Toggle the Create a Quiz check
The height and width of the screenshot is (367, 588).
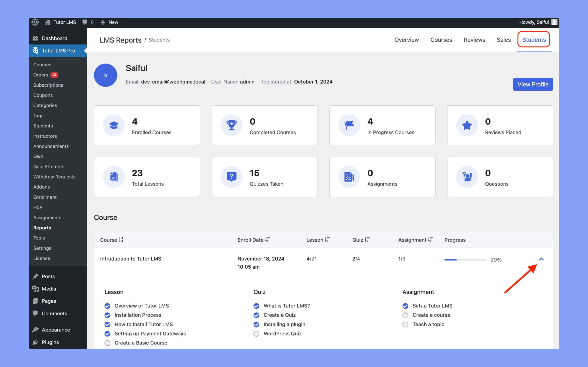(x=256, y=315)
